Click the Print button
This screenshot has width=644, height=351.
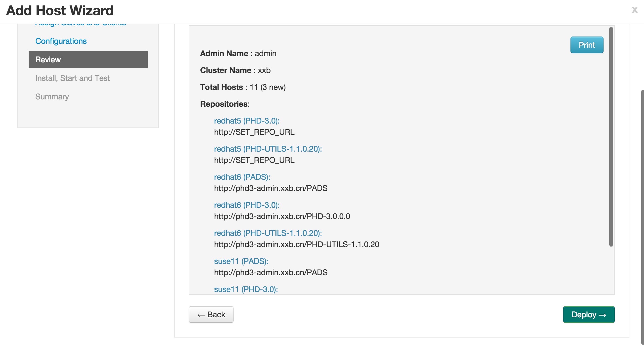(x=586, y=44)
